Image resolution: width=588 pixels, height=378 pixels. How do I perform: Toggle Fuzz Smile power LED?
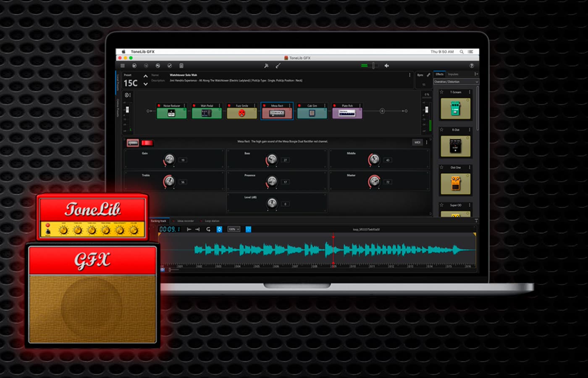coord(230,106)
